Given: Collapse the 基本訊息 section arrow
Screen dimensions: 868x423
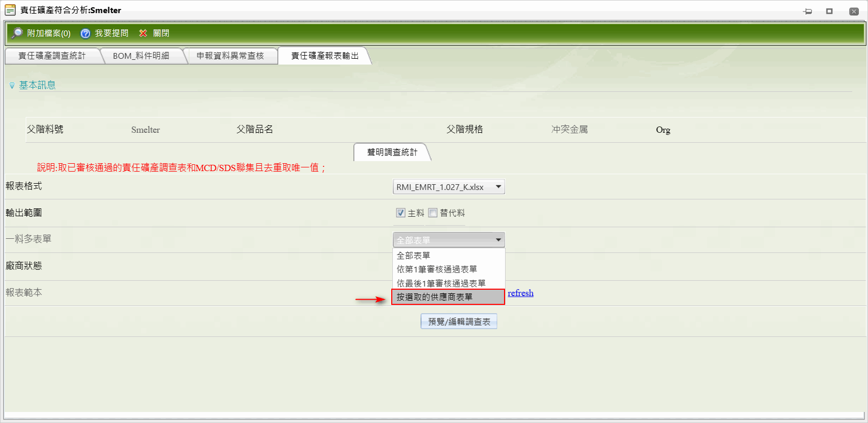Looking at the screenshot, I should click(12, 86).
